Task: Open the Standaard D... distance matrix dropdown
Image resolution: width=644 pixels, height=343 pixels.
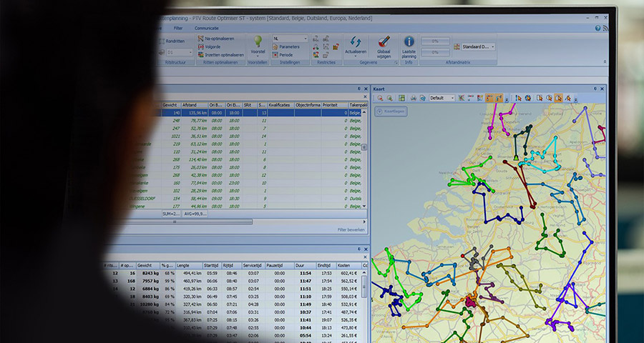Action: pyautogui.click(x=474, y=46)
